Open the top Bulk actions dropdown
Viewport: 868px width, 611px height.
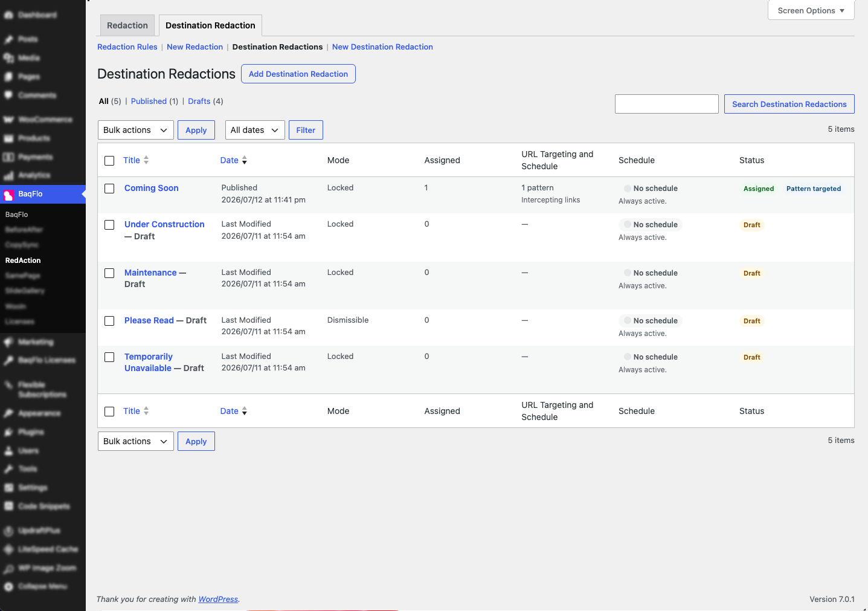click(x=136, y=130)
